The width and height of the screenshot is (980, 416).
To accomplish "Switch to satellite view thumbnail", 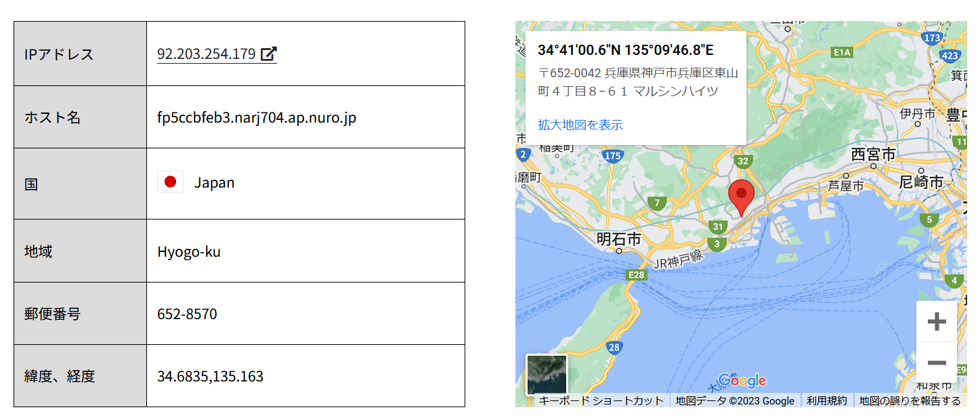I will point(547,375).
